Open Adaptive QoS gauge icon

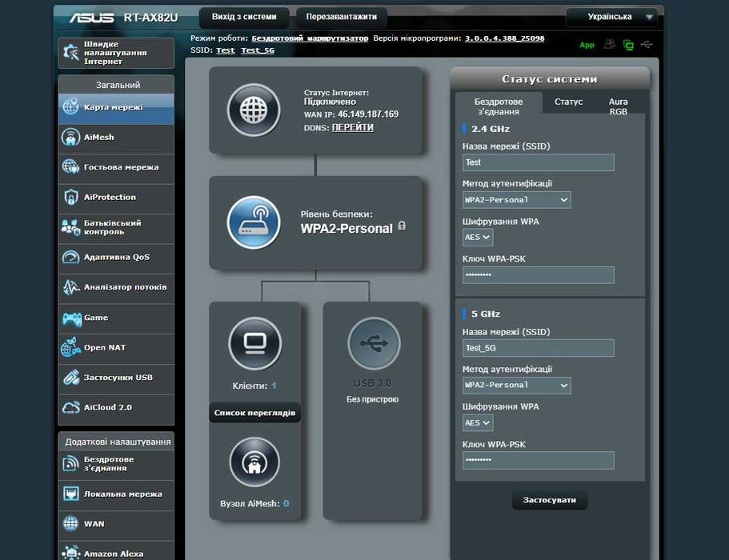click(x=70, y=257)
